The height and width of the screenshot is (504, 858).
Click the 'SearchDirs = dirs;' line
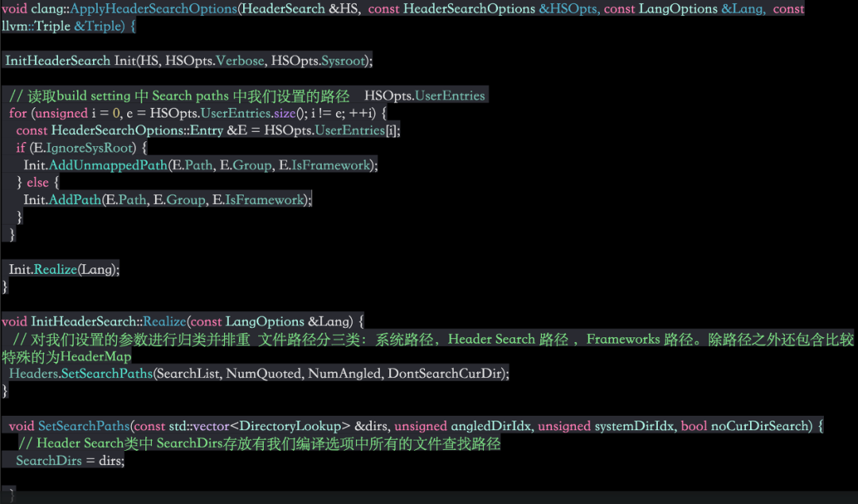pos(70,461)
